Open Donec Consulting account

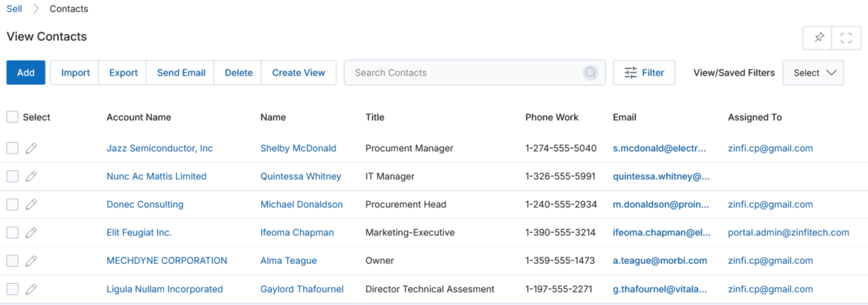click(145, 205)
